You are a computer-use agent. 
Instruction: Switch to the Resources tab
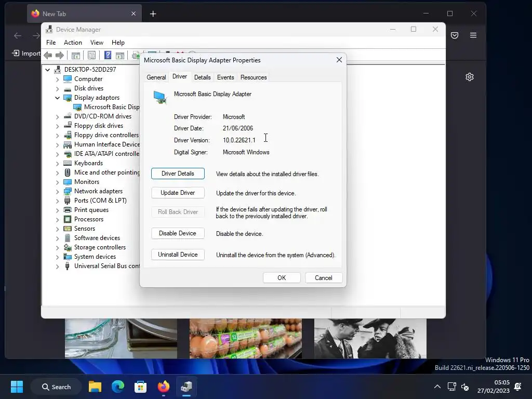coord(254,77)
